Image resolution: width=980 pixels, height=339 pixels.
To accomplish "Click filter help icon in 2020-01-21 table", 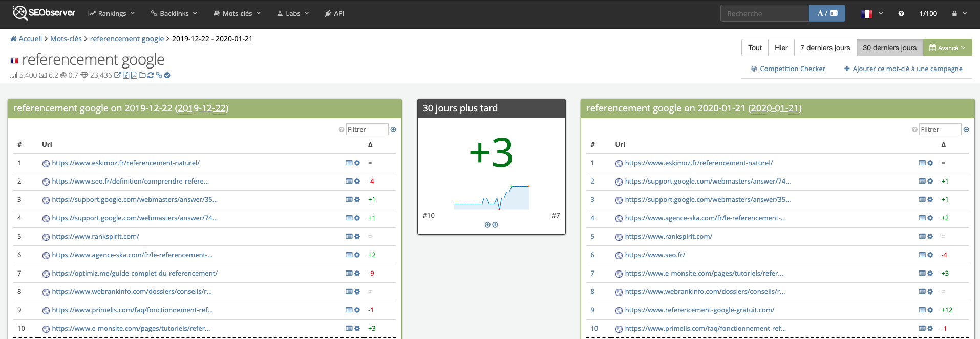I will click(x=914, y=130).
